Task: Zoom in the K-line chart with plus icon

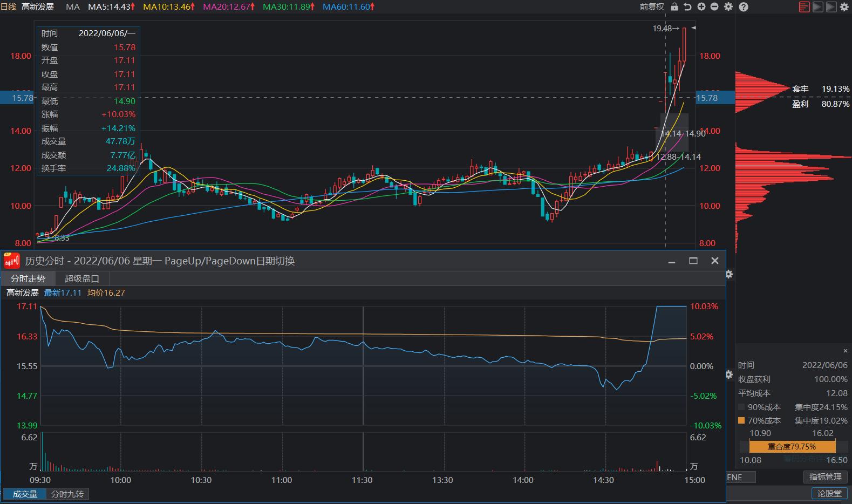Action: point(701,7)
